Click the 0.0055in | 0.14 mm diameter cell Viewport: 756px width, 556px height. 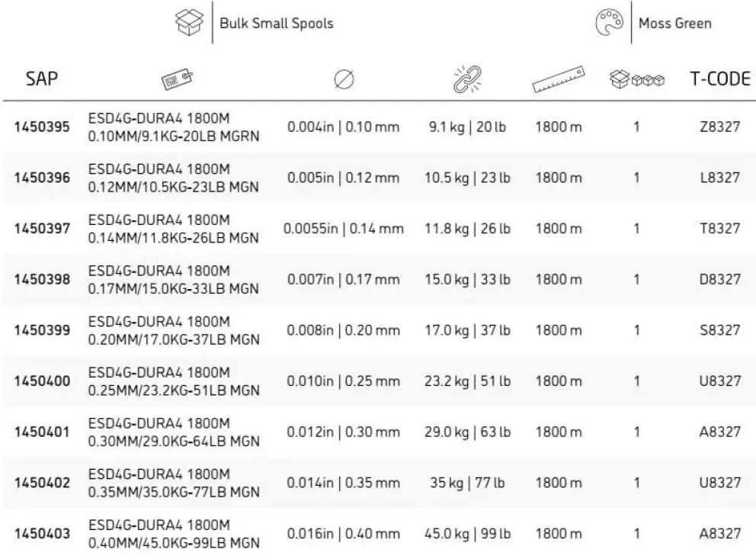click(343, 228)
